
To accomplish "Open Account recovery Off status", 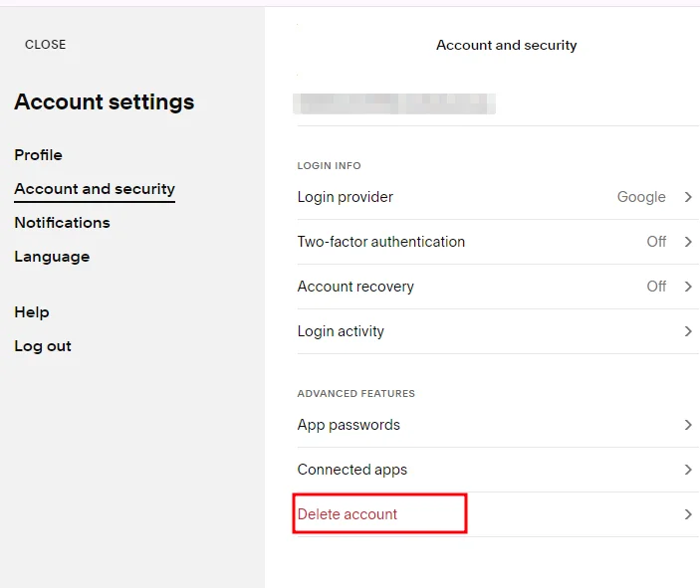I will click(x=656, y=287).
